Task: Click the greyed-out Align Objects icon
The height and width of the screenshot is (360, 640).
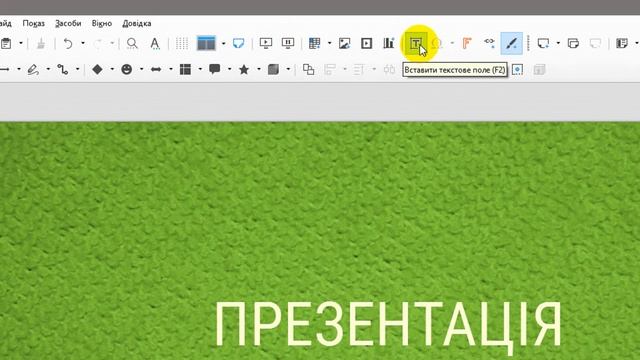Action: pos(330,70)
